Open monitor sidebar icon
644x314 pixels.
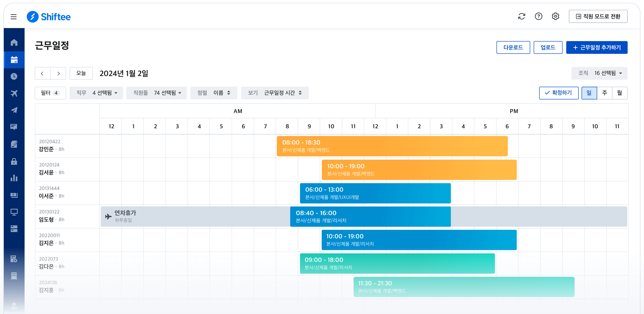tap(14, 212)
